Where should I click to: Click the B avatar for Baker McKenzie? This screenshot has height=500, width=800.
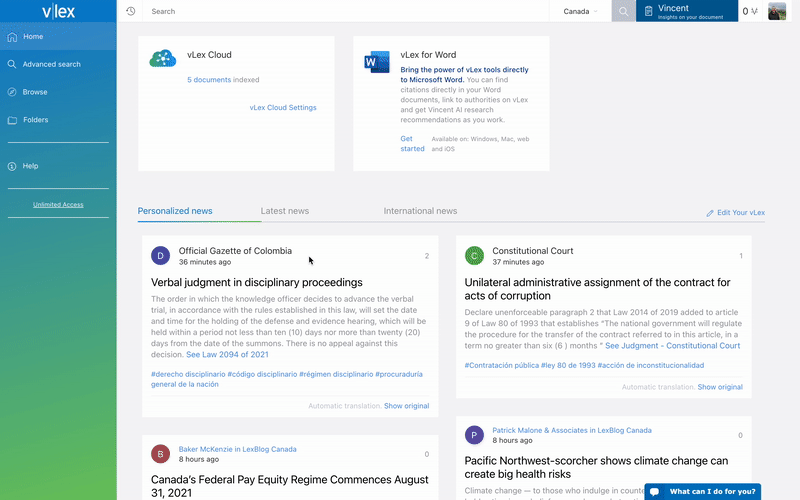[x=160, y=454]
